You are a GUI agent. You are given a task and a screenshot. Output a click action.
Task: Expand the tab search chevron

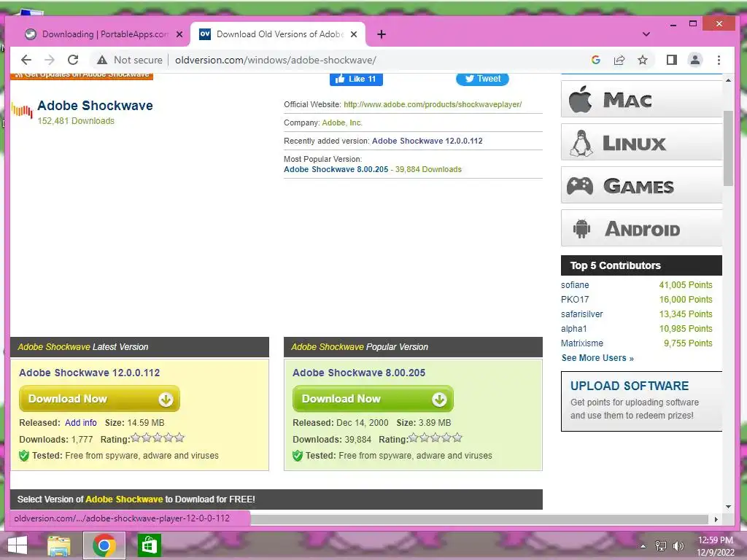point(646,34)
